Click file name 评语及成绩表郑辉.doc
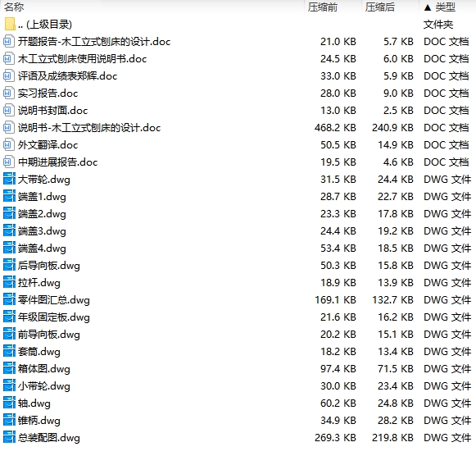 tap(67, 76)
